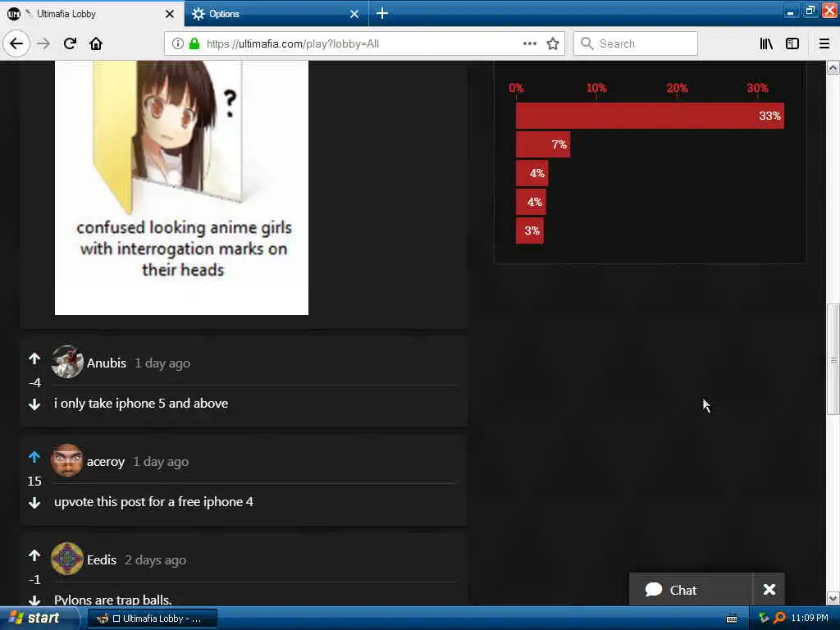Click text 'upvote this post for a free iphone 4'
840x630 pixels.
pyautogui.click(x=153, y=502)
